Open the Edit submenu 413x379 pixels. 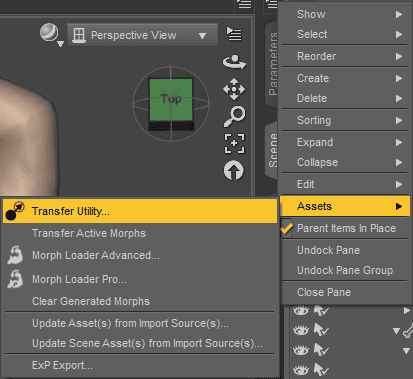pos(345,184)
